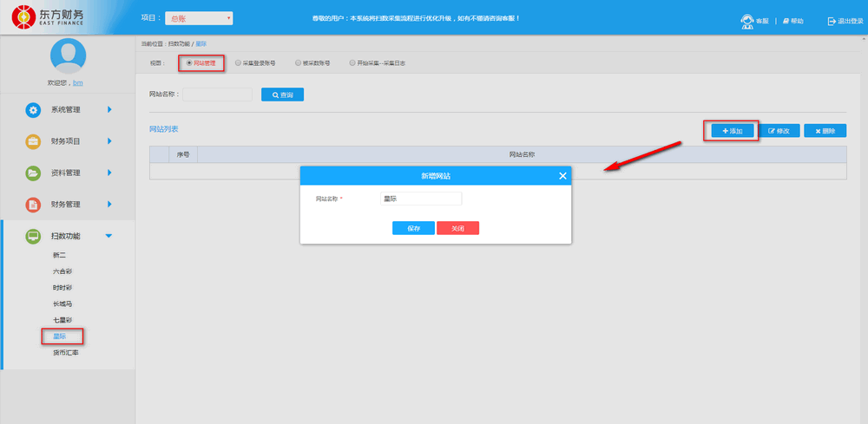Click the 财务项目 briefcase icon
Screen dimensions: 868x424
33,141
